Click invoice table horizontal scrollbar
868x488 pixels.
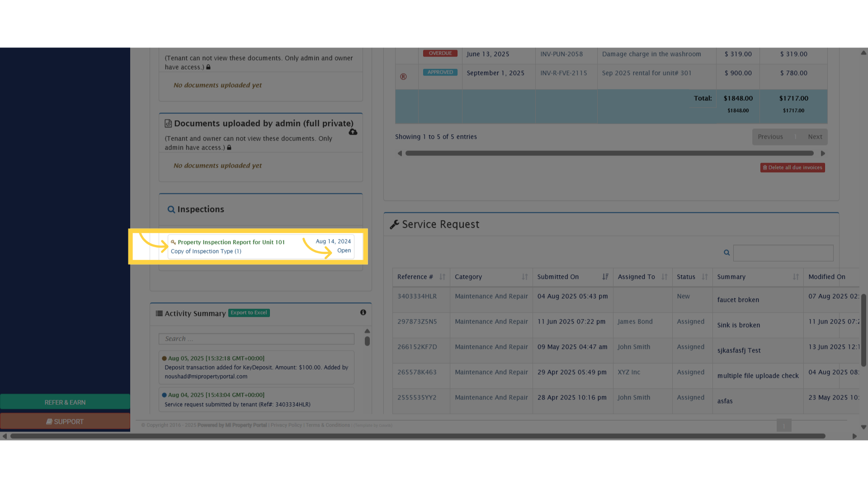click(x=609, y=154)
